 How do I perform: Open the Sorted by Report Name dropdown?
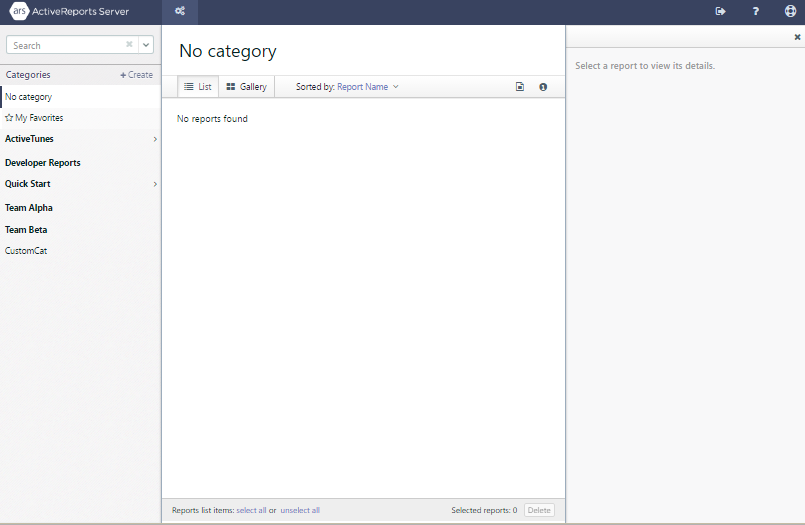pyautogui.click(x=367, y=87)
